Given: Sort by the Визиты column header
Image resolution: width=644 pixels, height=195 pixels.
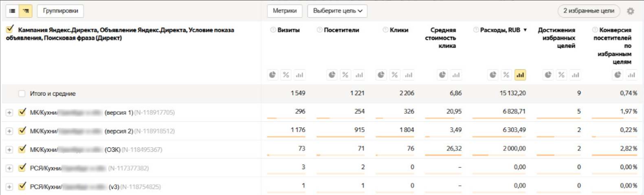Looking at the screenshot, I should pyautogui.click(x=288, y=30).
